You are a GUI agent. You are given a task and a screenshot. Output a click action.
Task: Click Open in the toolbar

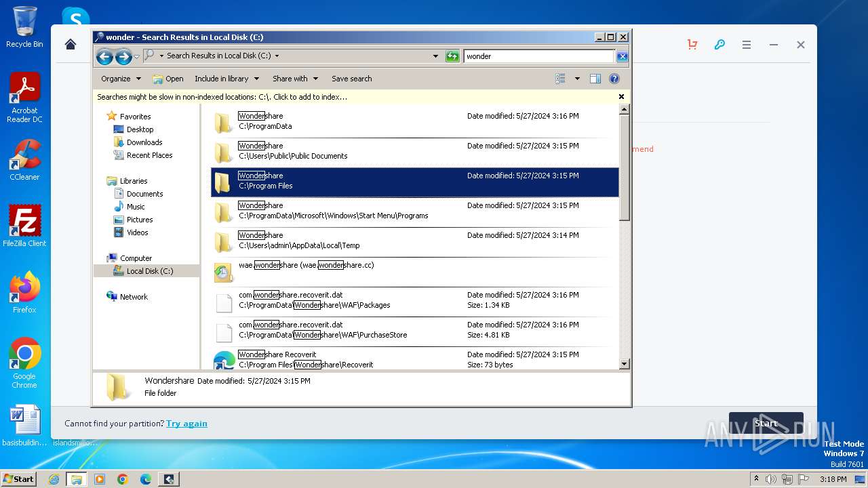(168, 79)
